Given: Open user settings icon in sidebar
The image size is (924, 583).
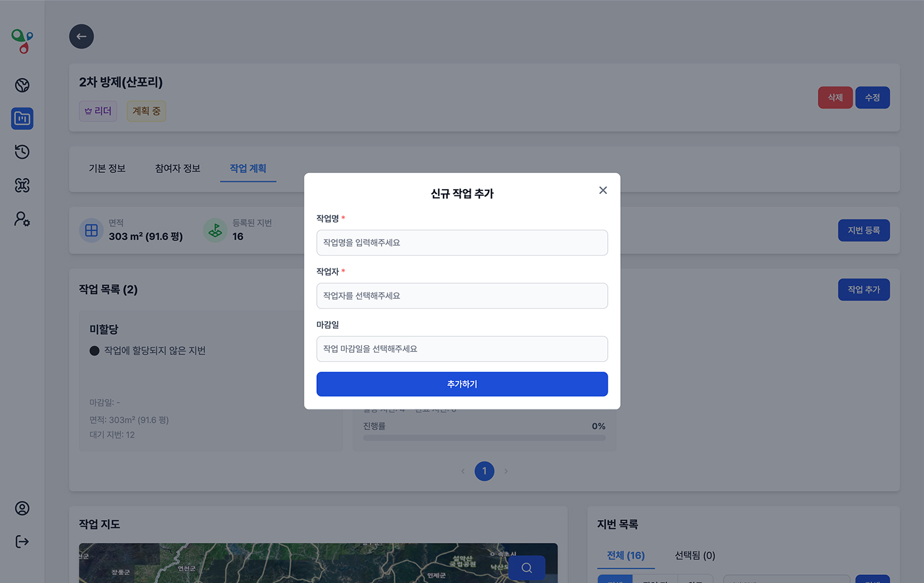Looking at the screenshot, I should (x=22, y=219).
